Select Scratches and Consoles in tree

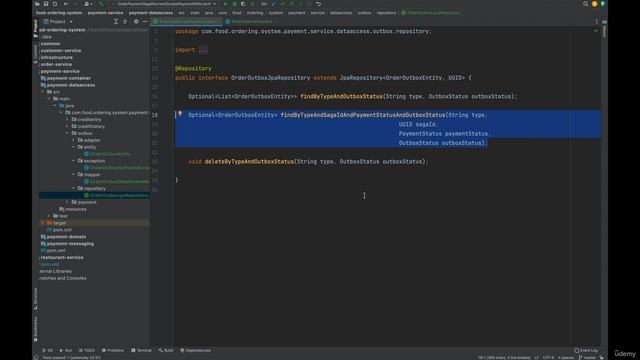pyautogui.click(x=62, y=278)
